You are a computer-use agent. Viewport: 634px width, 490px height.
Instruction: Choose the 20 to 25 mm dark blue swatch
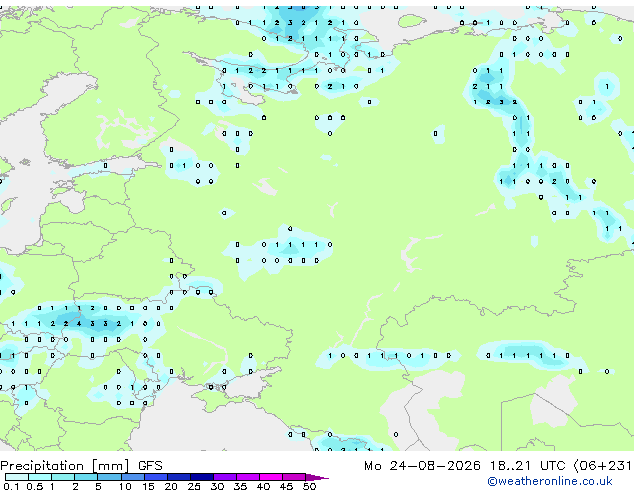[178, 477]
